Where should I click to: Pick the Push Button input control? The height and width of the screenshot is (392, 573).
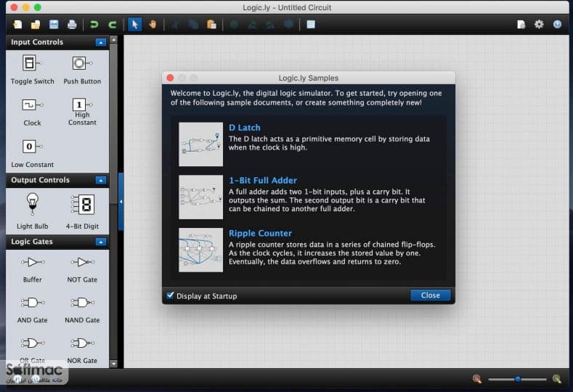(82, 70)
